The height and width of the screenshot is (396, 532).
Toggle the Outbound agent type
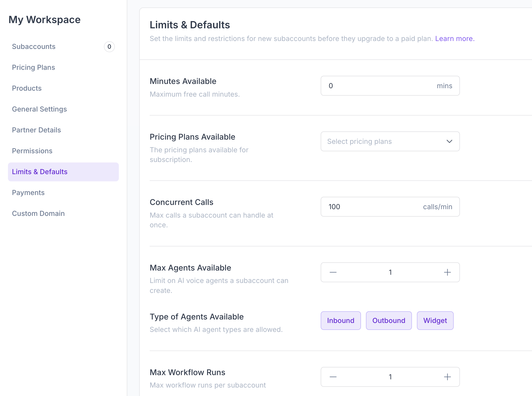pos(389,320)
